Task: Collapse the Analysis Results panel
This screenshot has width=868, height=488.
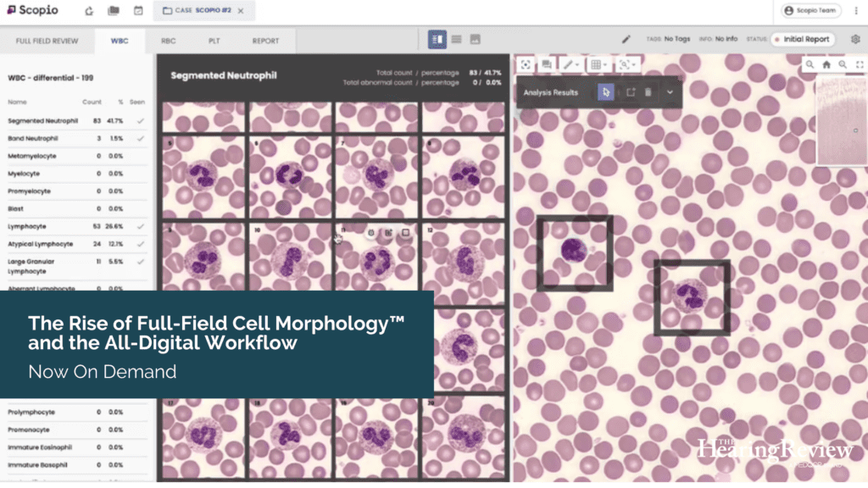Action: pyautogui.click(x=670, y=93)
